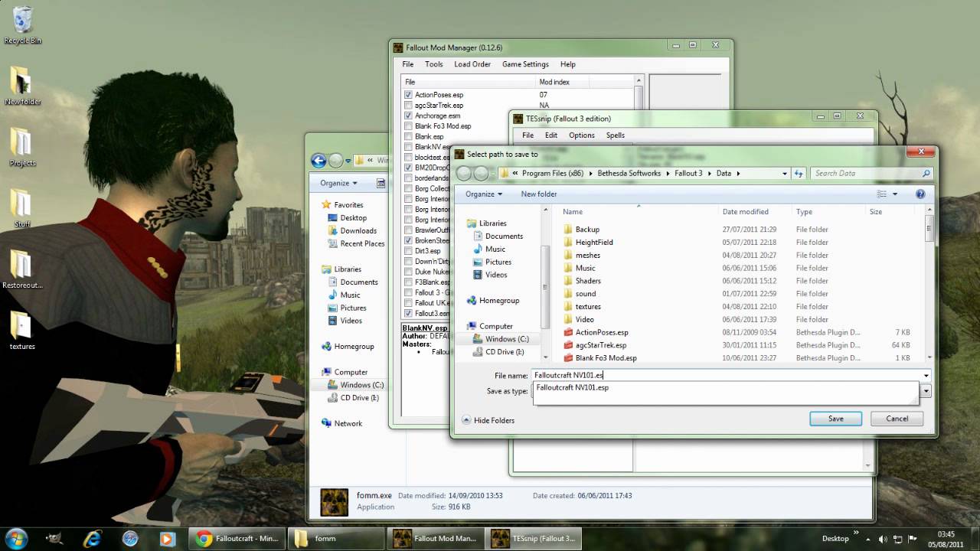Switch to fomm folder taskbar button

tap(335, 538)
